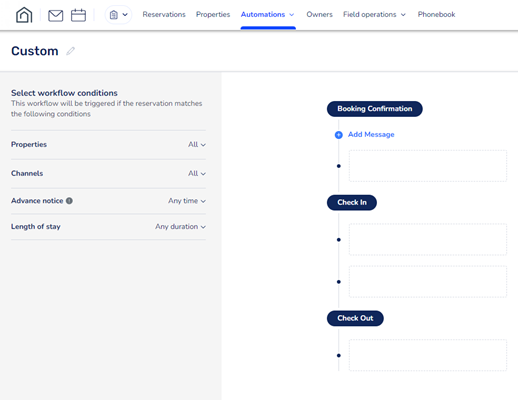Open the calendar icon in the navbar
The image size is (518, 400).
[78, 15]
